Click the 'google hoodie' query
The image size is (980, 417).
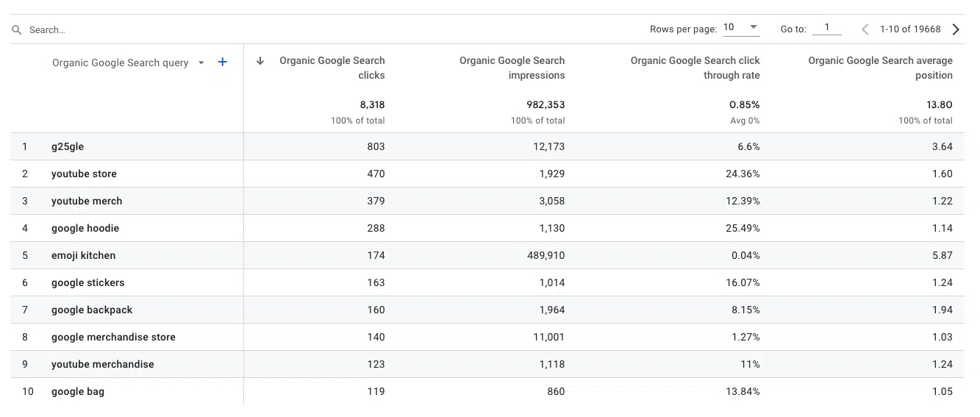[85, 229]
